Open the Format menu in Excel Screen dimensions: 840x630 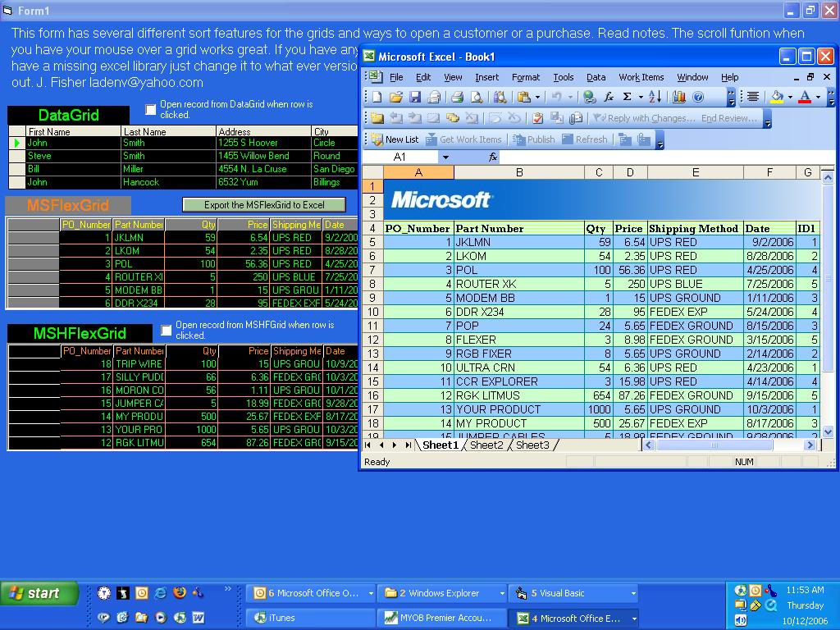(525, 77)
